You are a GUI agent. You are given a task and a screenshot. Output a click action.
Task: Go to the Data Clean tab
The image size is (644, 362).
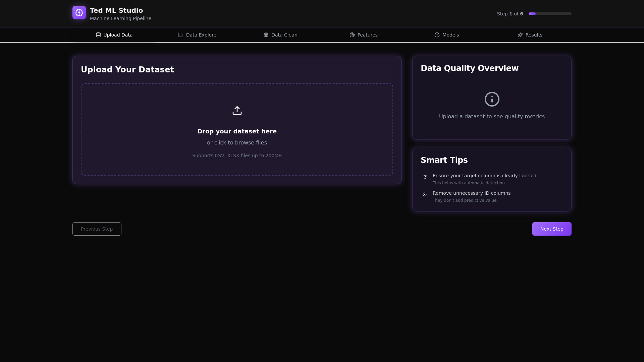[280, 35]
